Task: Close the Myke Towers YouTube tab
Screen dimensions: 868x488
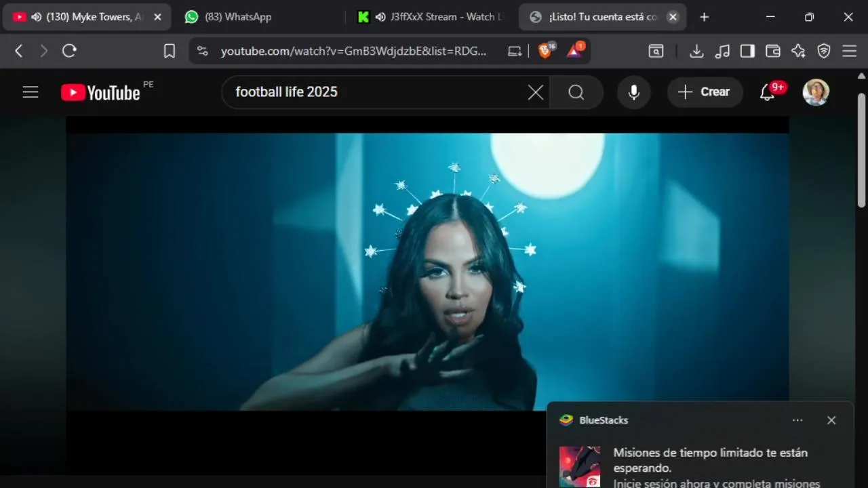Action: click(x=157, y=17)
